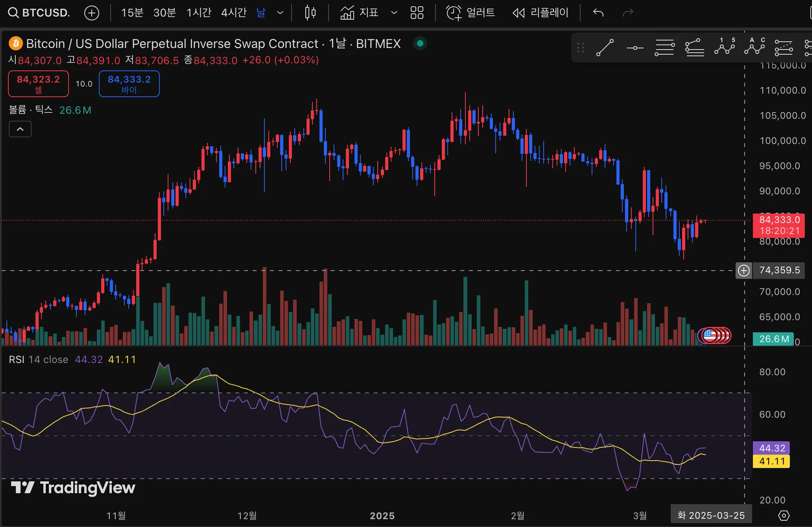Click the undo arrow in top toolbar
This screenshot has height=527, width=812.
598,13
